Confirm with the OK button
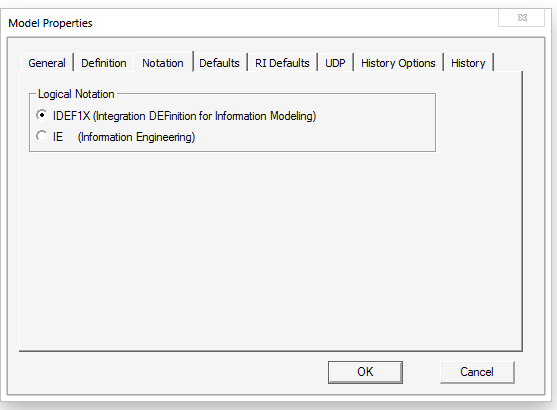Viewport: 557px width, 410px height. click(365, 372)
